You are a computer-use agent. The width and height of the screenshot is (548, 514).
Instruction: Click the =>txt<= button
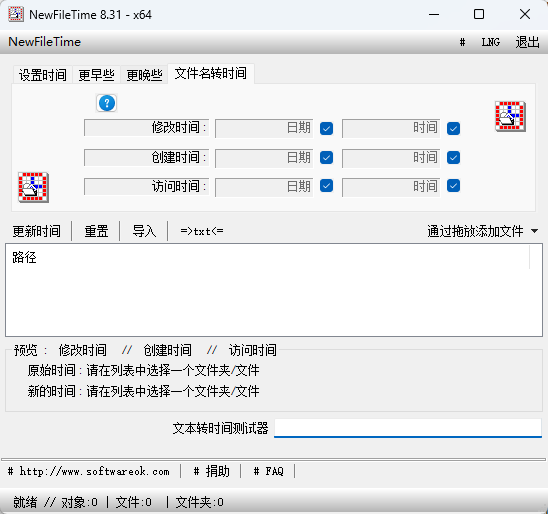coord(202,231)
